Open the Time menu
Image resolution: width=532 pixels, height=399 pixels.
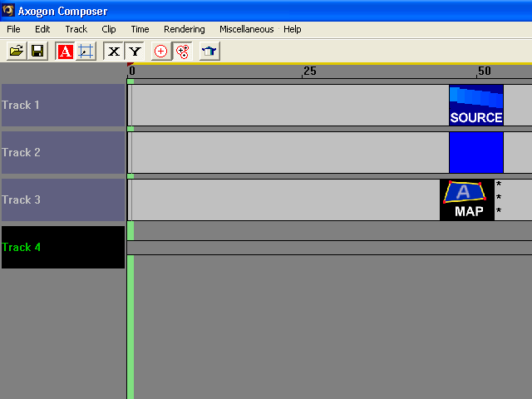(x=140, y=29)
